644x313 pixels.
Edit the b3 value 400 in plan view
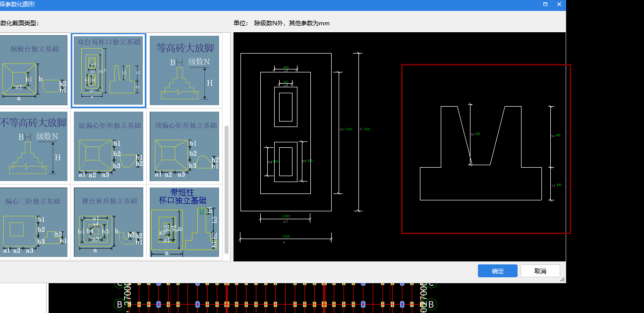[310, 161]
